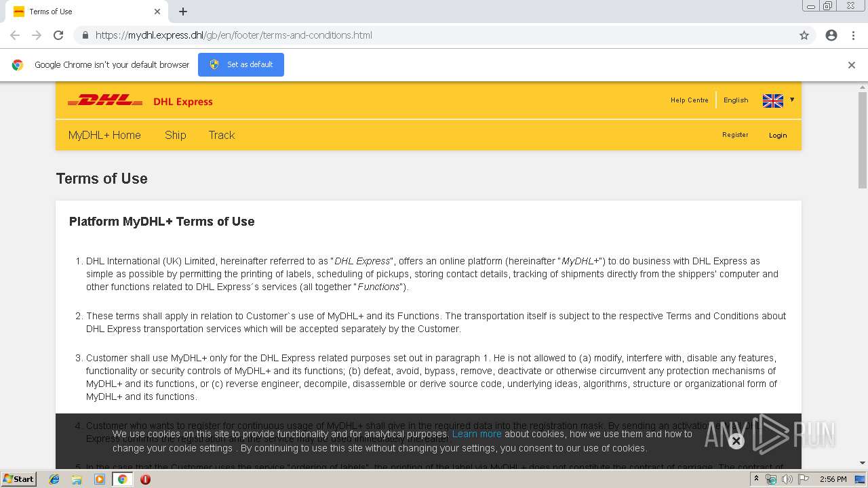868x488 pixels.
Task: Expand the country dropdown arrow
Action: click(791, 100)
